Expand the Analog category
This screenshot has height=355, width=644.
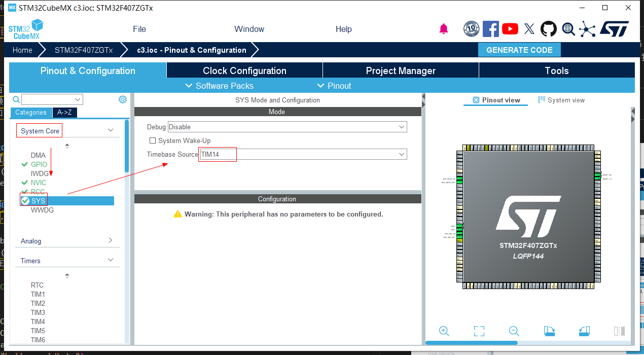(111, 241)
